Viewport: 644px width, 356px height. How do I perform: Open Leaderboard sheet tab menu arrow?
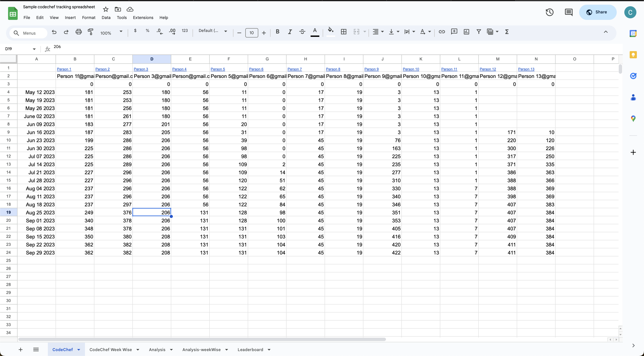269,350
